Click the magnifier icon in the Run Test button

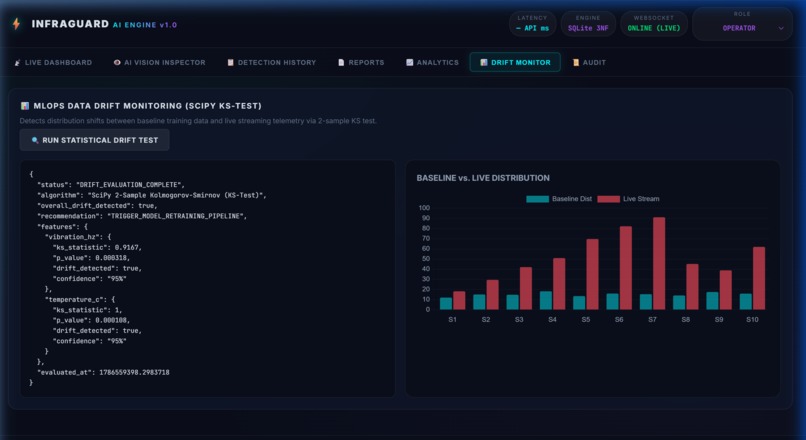click(x=35, y=140)
